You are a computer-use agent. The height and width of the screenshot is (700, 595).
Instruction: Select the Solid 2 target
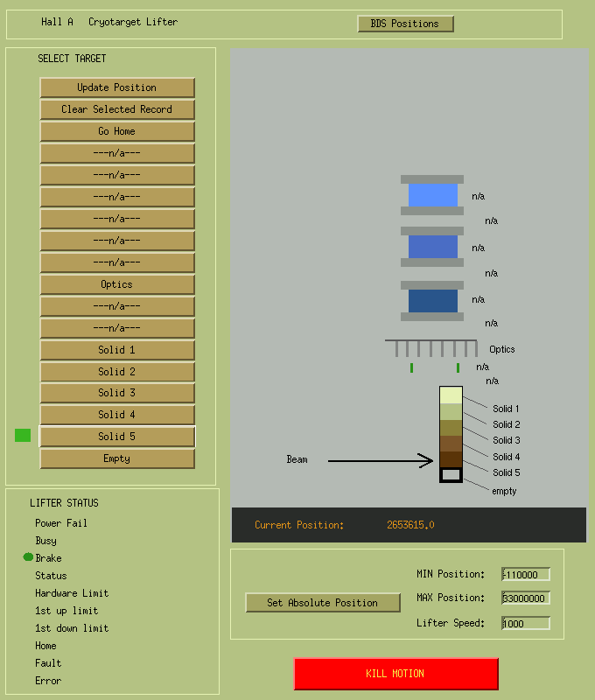(x=117, y=372)
